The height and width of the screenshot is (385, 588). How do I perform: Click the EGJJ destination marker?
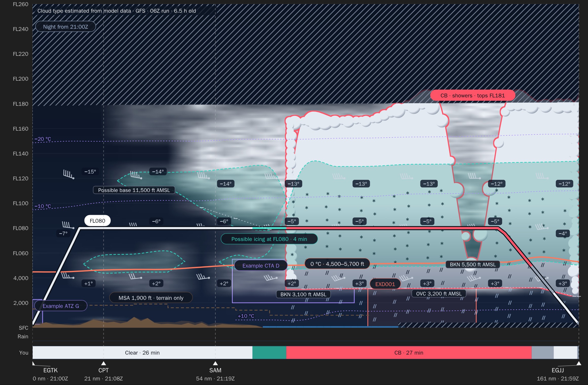[x=579, y=363]
